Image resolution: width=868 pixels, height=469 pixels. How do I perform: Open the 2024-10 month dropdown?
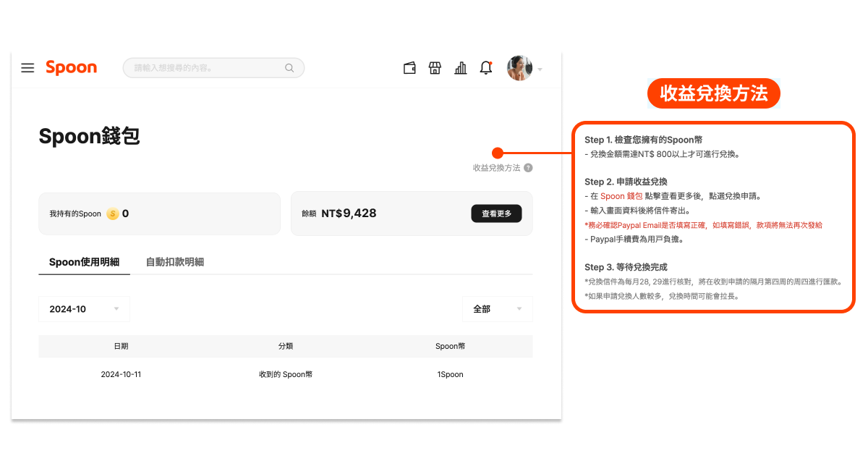(84, 309)
